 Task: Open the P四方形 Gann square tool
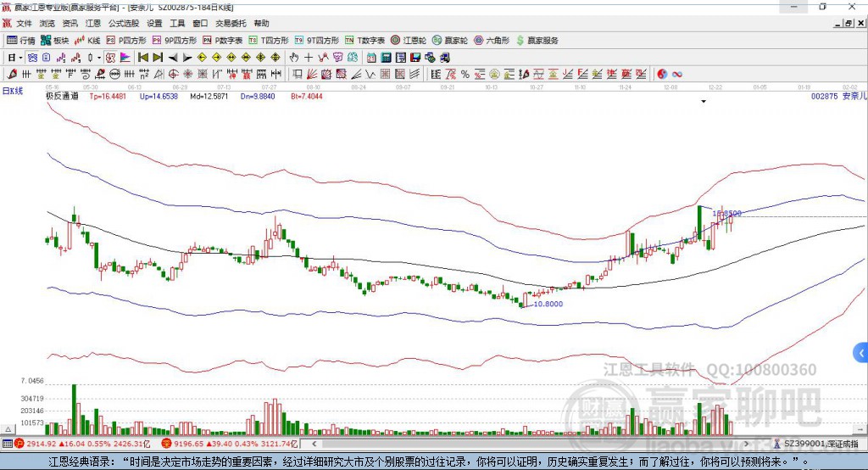(x=126, y=41)
